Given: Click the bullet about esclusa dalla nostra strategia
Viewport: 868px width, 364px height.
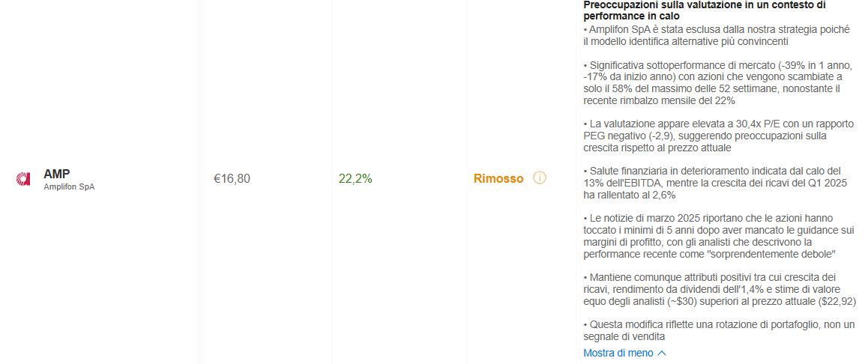Looking at the screenshot, I should 717,35.
